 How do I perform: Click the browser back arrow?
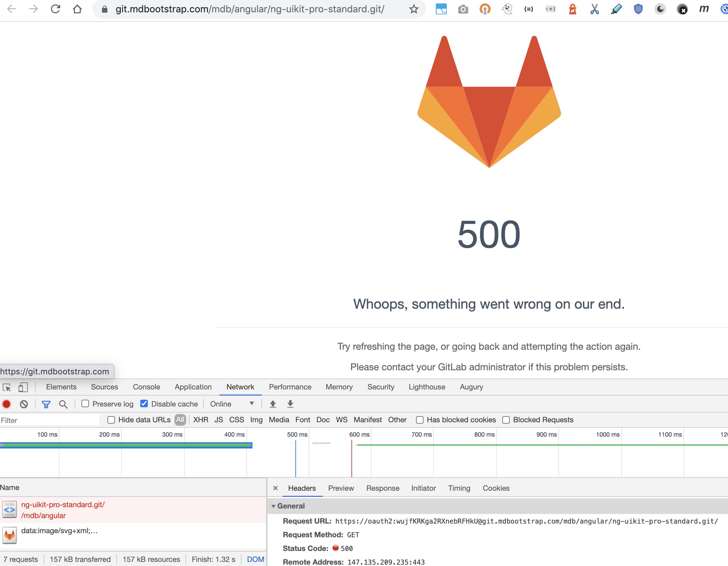pos(11,9)
